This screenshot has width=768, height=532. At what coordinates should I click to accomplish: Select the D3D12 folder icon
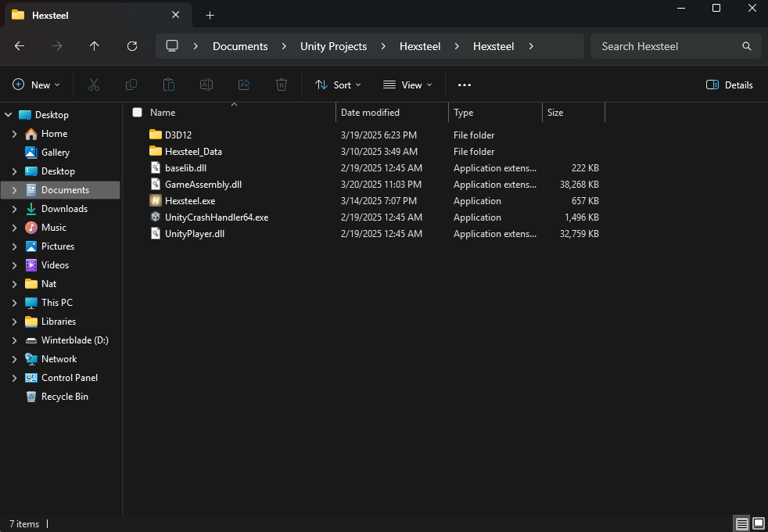(x=156, y=135)
